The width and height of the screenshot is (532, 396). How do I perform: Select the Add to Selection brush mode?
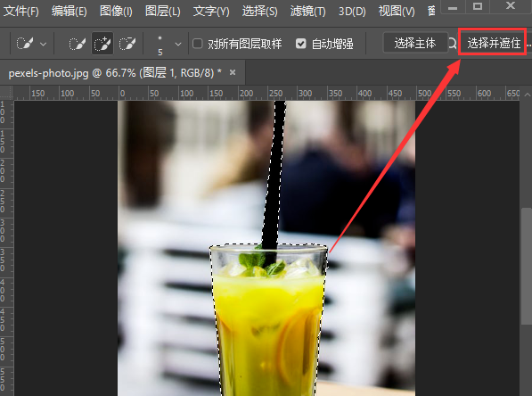pyautogui.click(x=102, y=44)
